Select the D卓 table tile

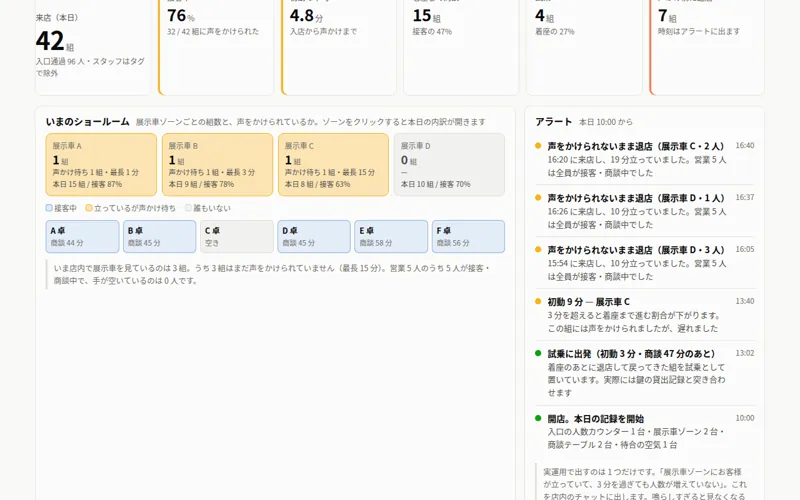click(x=314, y=237)
